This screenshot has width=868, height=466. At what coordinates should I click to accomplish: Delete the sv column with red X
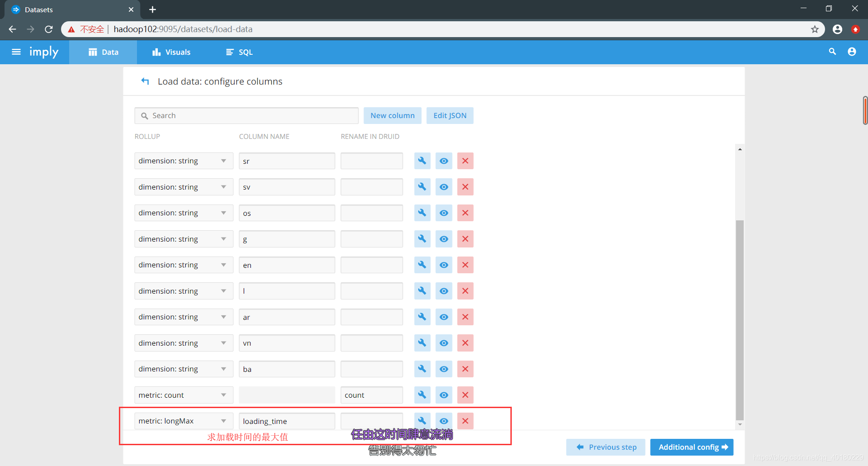click(465, 187)
